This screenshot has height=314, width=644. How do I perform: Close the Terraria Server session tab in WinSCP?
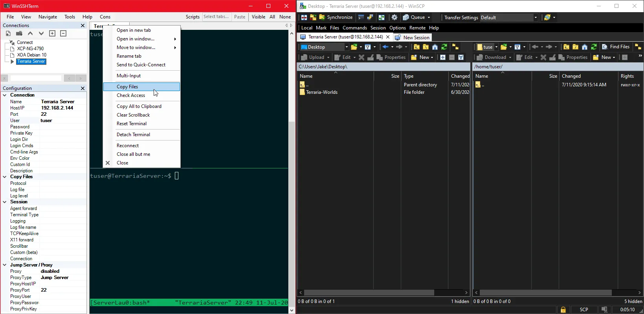pyautogui.click(x=388, y=37)
